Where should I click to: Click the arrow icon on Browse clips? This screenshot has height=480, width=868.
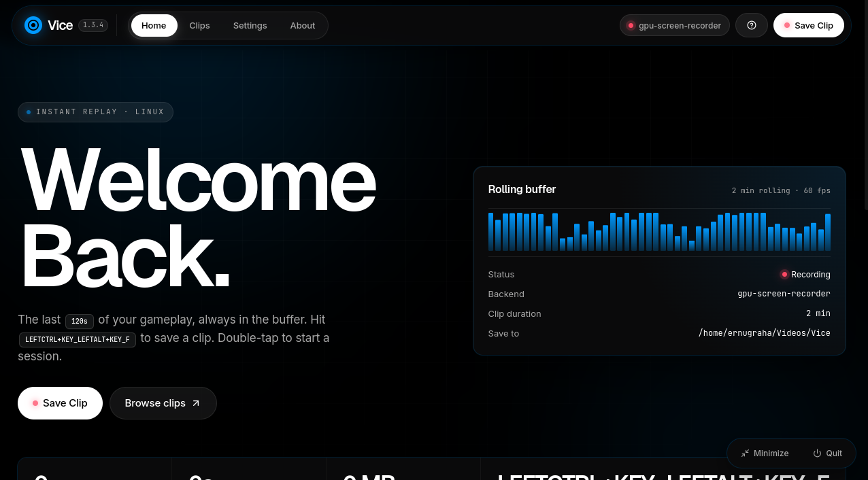(x=196, y=403)
